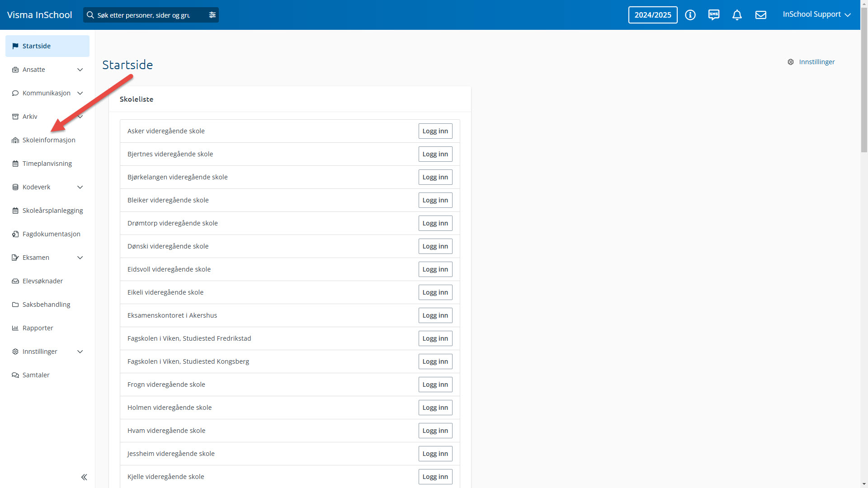Image resolution: width=868 pixels, height=488 pixels.
Task: Click the search field for persons
Action: (145, 15)
